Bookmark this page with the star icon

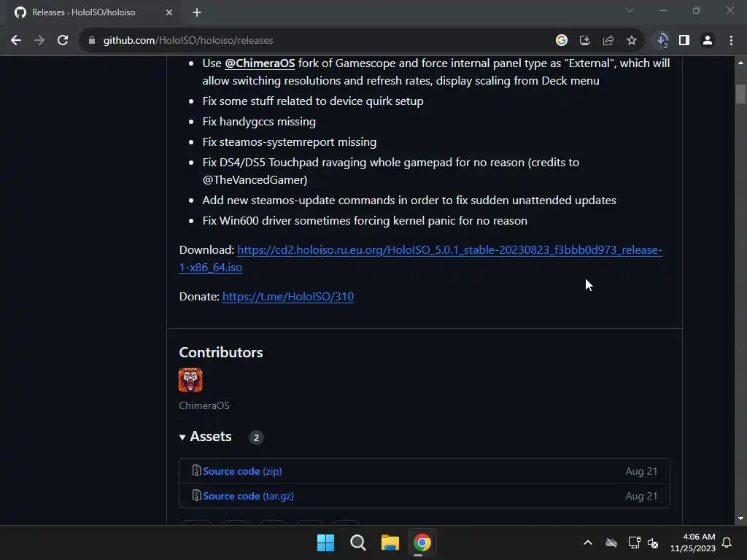pyautogui.click(x=632, y=41)
